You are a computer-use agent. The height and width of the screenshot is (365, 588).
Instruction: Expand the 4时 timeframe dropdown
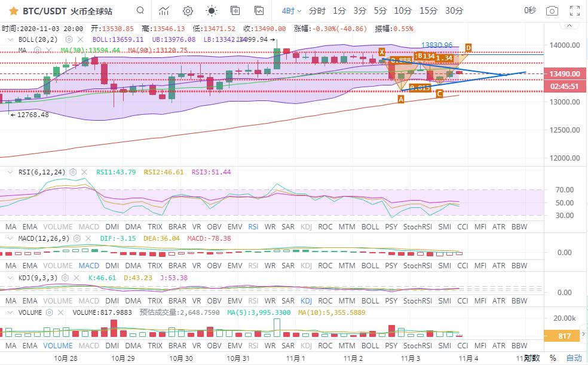point(292,11)
